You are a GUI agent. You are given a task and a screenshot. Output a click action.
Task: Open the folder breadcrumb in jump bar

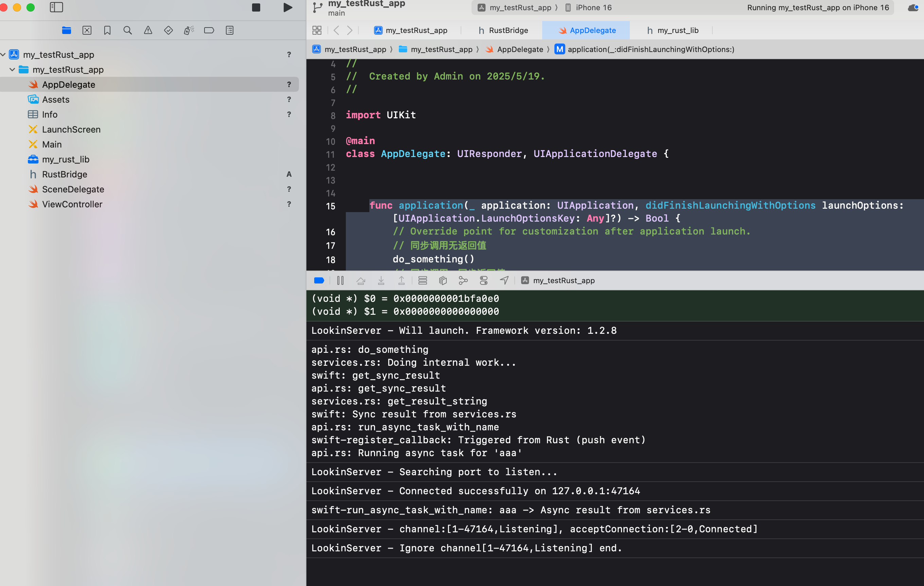tap(436, 49)
